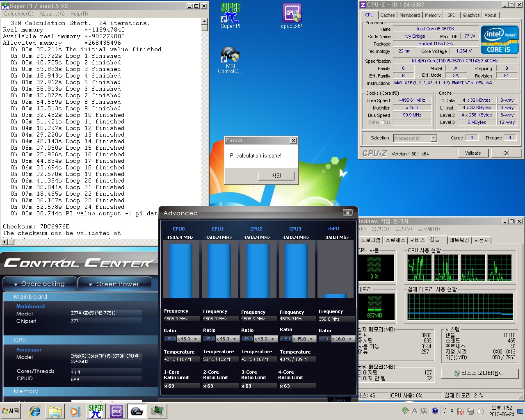Open the CPU0 ratio dropdown
This screenshot has width=525, height=420.
[x=196, y=339]
